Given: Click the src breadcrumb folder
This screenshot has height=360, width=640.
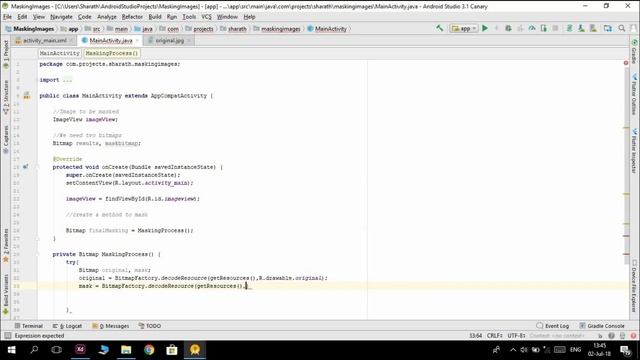Looking at the screenshot, I should coord(92,29).
